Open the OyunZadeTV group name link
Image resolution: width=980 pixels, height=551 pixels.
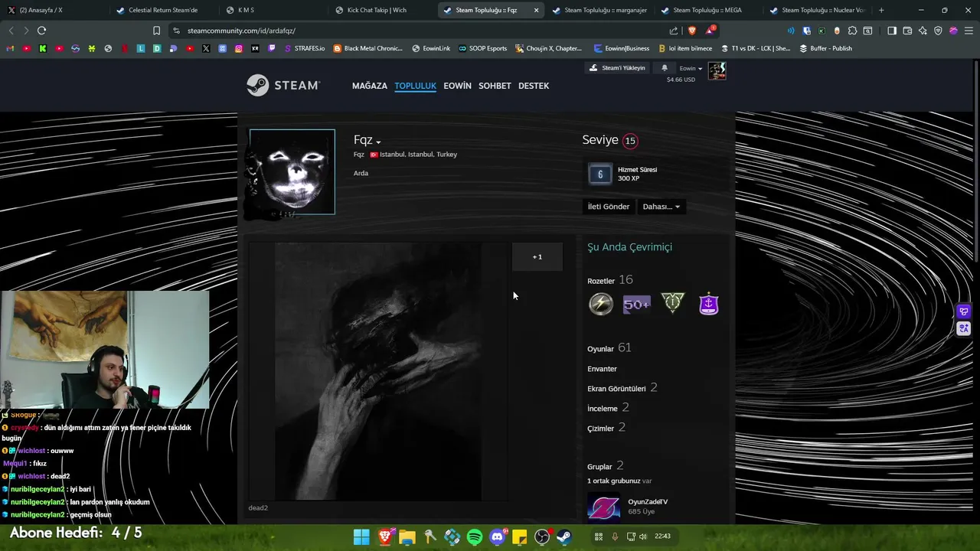(x=648, y=502)
